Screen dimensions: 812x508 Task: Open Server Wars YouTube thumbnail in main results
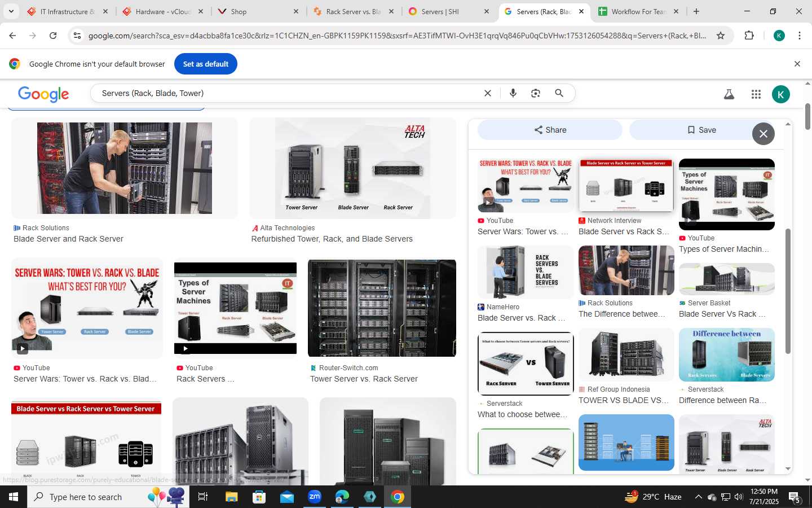[87, 308]
